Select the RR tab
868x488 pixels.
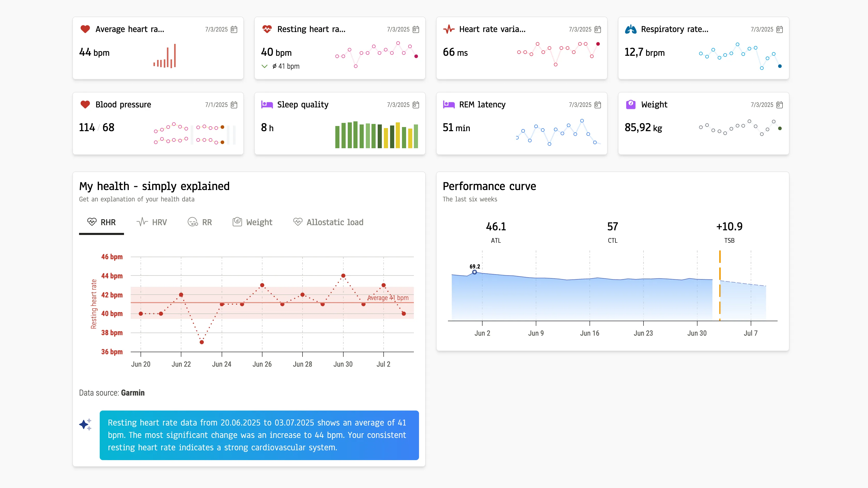click(x=200, y=222)
